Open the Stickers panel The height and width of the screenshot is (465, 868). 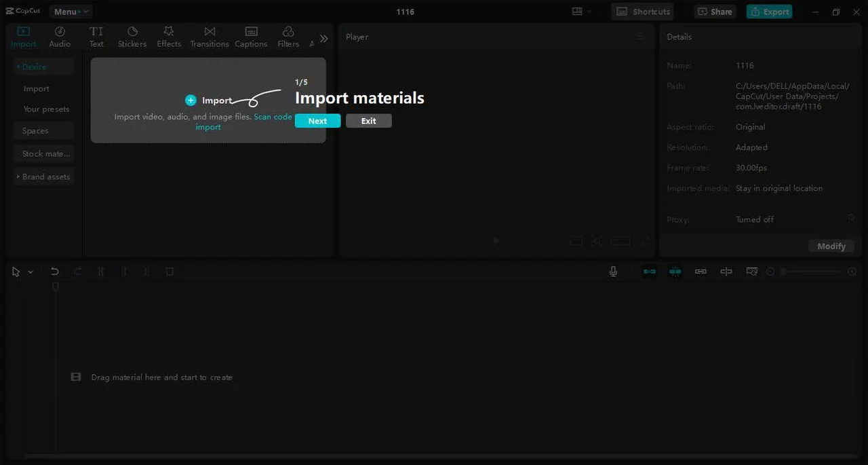132,37
